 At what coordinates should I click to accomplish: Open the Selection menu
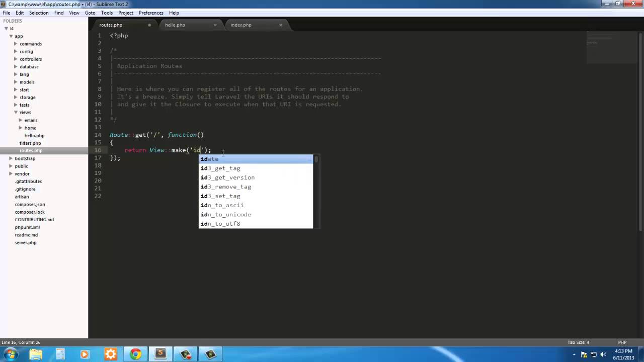[39, 13]
